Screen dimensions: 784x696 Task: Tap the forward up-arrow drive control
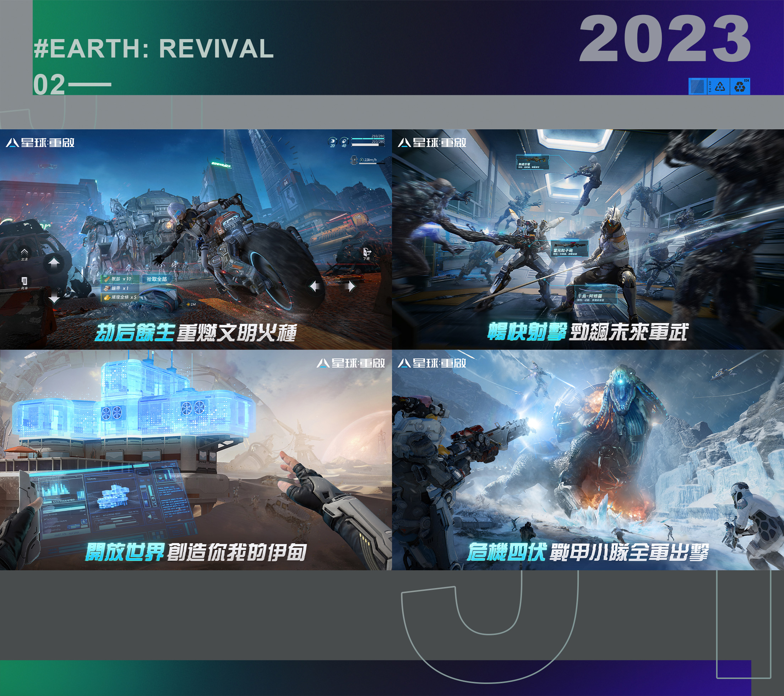tap(54, 263)
